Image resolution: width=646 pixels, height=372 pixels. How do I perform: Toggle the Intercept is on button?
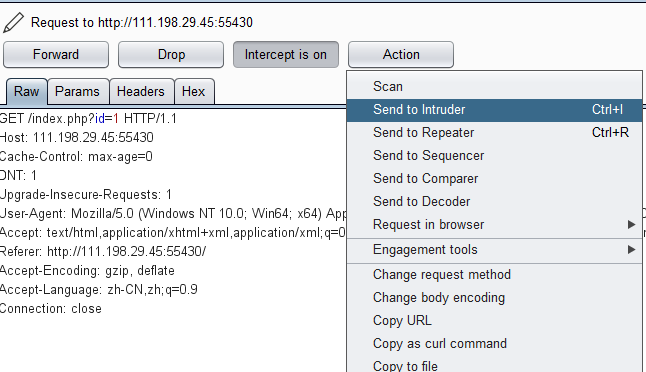tap(286, 54)
